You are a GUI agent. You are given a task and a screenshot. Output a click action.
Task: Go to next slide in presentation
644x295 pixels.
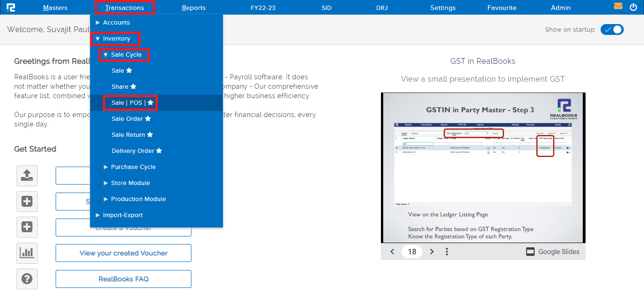point(432,252)
